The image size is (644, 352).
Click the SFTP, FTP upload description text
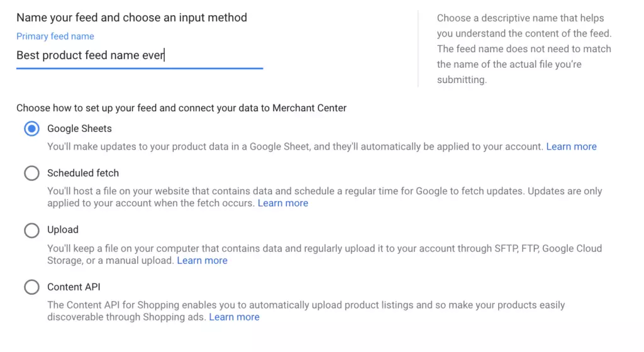325,255
